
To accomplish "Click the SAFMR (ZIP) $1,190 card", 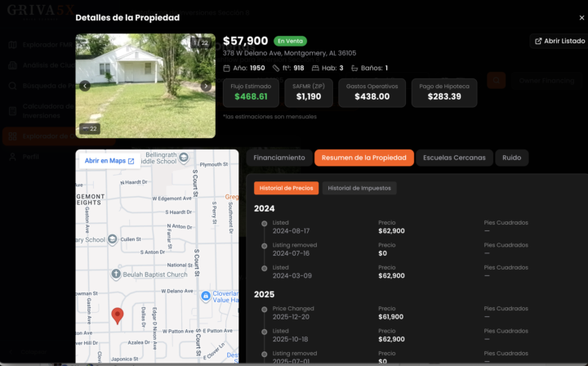I will pyautogui.click(x=309, y=92).
